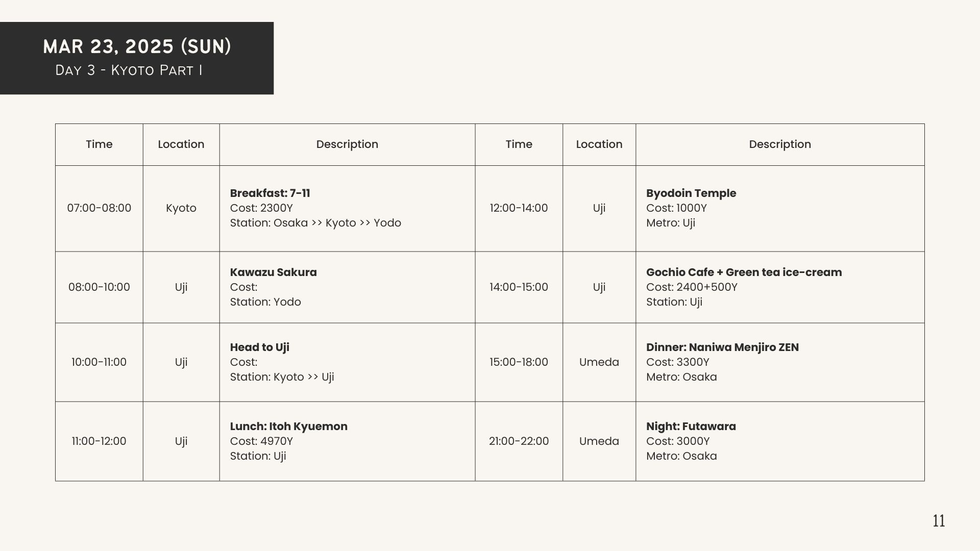
Task: Select the Cost: 4970Y line
Action: tap(261, 441)
